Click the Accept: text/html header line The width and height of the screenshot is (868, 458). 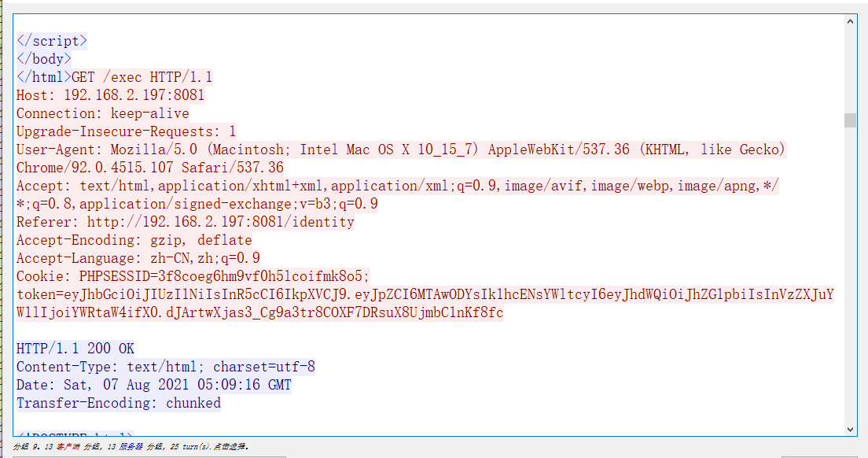coord(398,186)
